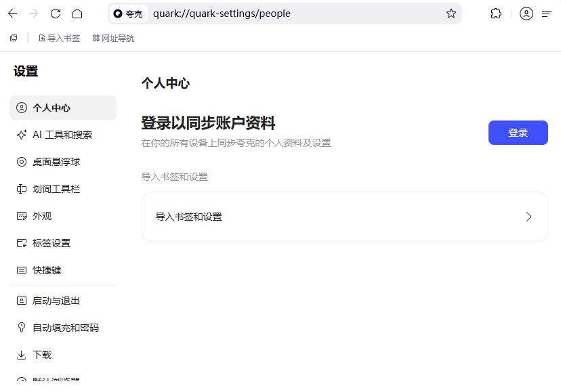561x392 pixels.
Task: Click the gray 导入书签和设置 section label
Action: coord(175,177)
